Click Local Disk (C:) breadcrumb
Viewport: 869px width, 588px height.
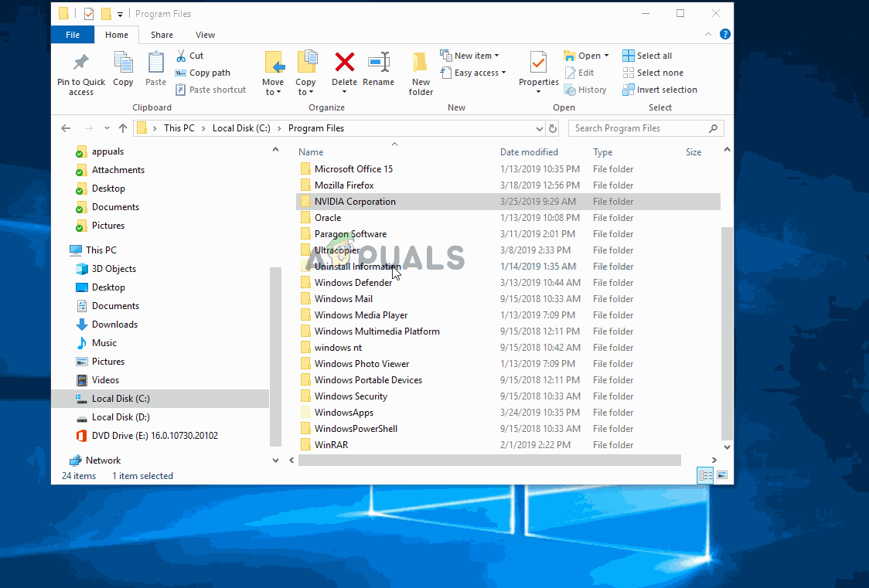[242, 128]
